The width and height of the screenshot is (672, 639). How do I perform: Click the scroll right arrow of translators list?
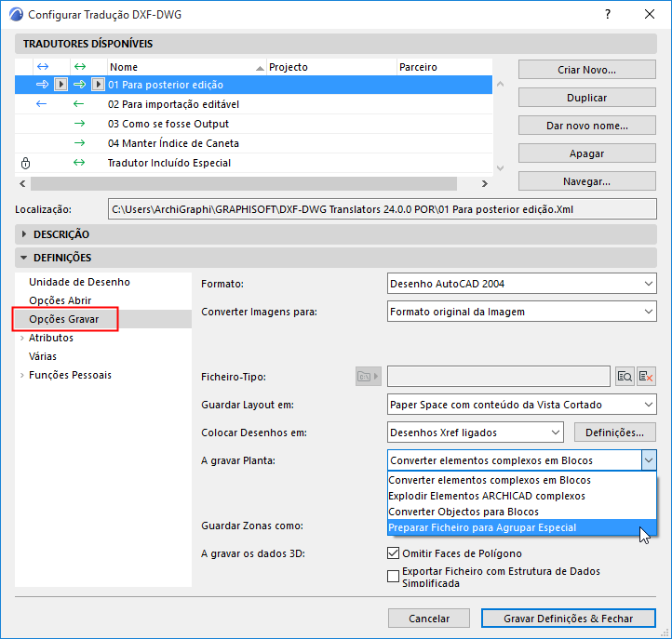pyautogui.click(x=484, y=183)
